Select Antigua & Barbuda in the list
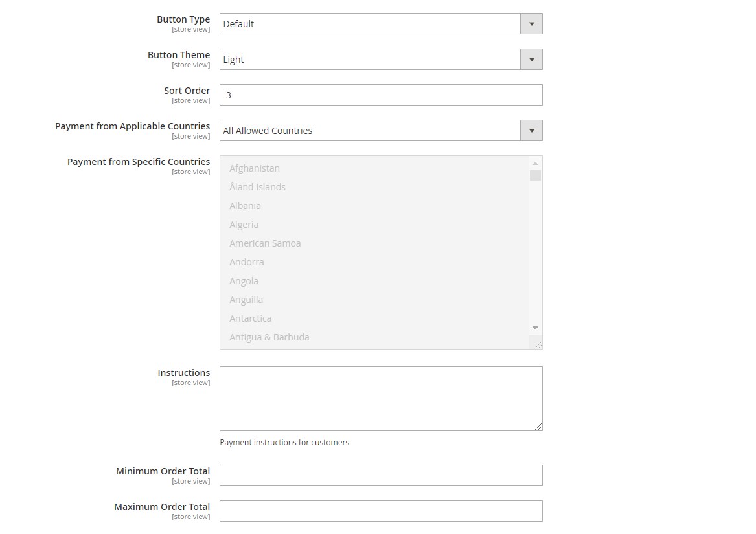The width and height of the screenshot is (756, 534). (x=269, y=337)
